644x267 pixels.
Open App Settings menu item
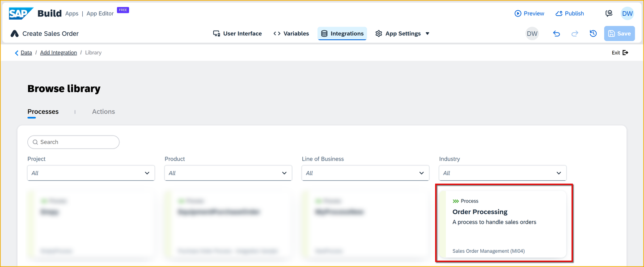(398, 34)
